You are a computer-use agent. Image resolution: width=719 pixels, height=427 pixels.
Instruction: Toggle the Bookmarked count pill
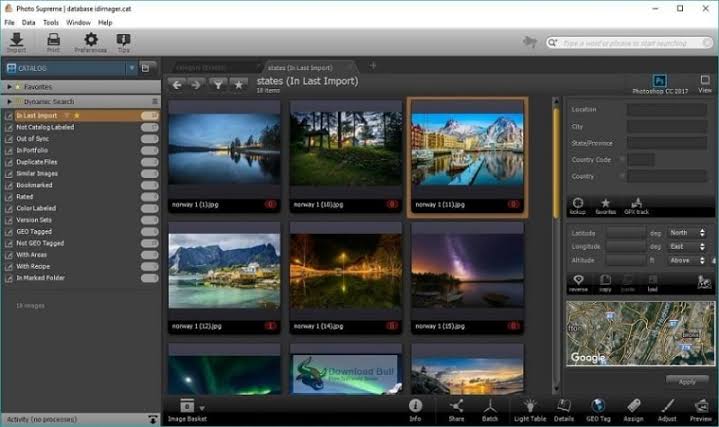pyautogui.click(x=149, y=185)
